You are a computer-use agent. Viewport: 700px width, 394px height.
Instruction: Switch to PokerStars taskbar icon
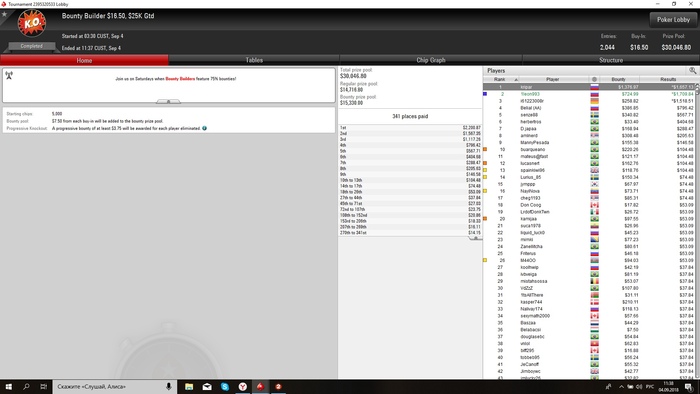[260, 386]
